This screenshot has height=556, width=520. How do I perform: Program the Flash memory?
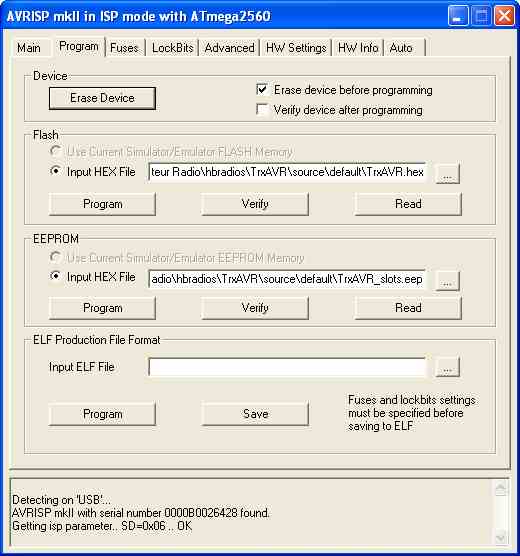click(102, 204)
